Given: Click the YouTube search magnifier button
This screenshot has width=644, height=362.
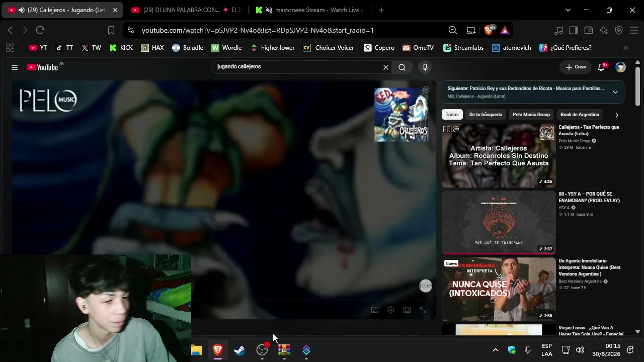Looking at the screenshot, I should point(402,67).
